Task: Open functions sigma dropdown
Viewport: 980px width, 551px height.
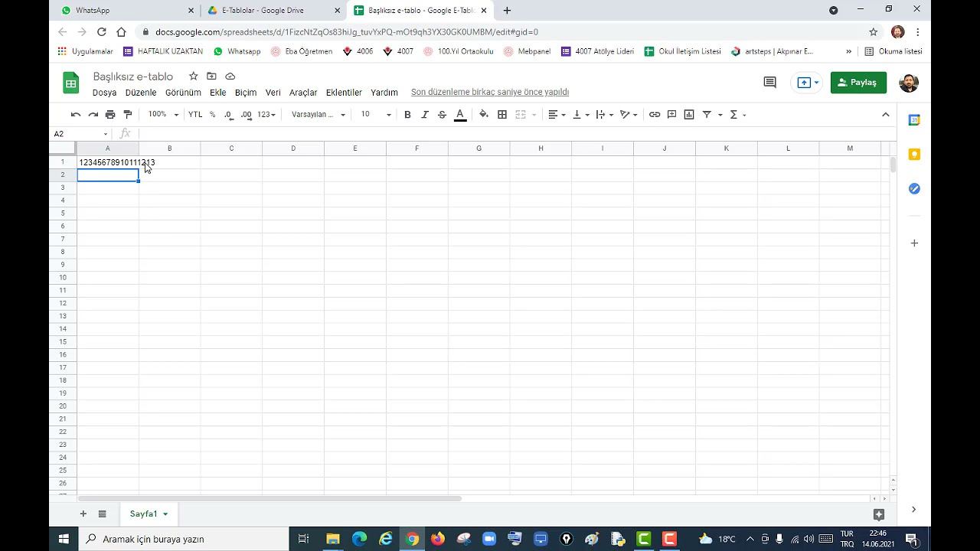Action: (738, 115)
